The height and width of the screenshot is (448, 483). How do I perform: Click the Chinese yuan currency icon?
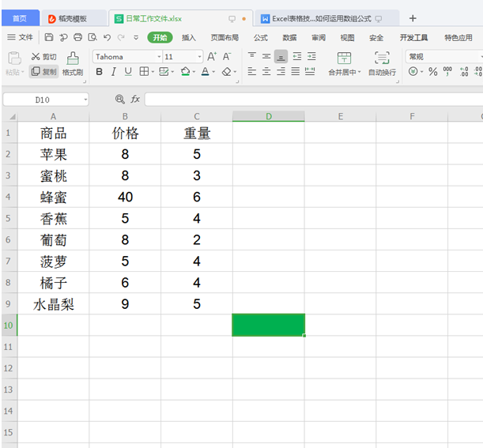coord(413,72)
